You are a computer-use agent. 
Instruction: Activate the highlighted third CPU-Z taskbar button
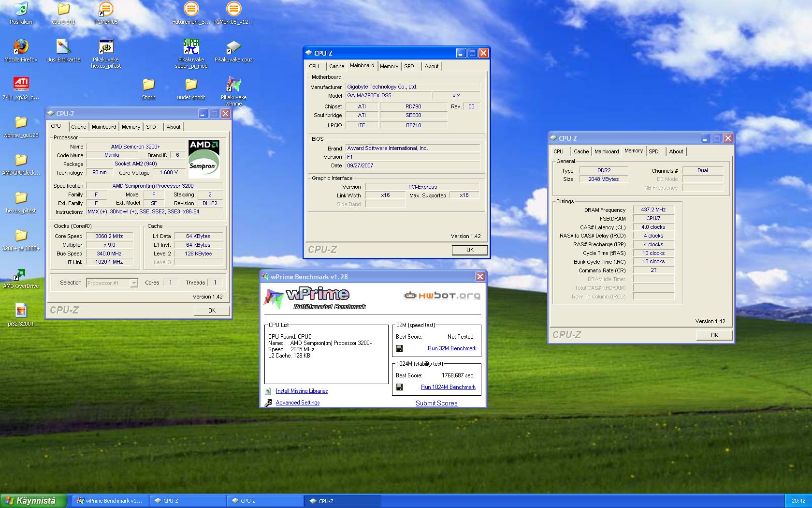[x=342, y=501]
